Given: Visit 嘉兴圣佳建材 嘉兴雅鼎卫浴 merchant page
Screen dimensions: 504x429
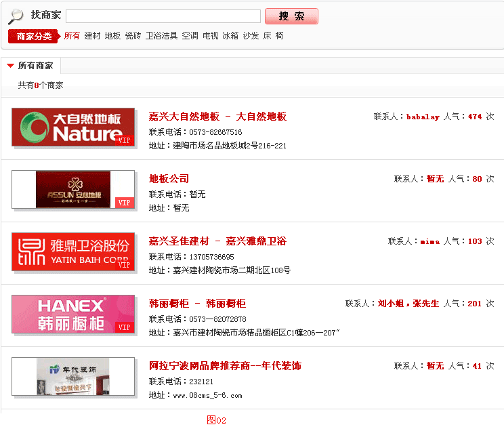Looking at the screenshot, I should coord(217,241).
